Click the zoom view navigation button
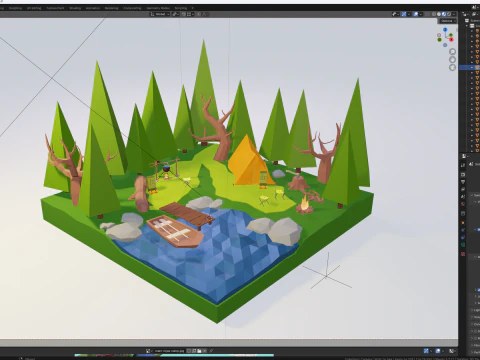480x360 pixels. [x=452, y=51]
